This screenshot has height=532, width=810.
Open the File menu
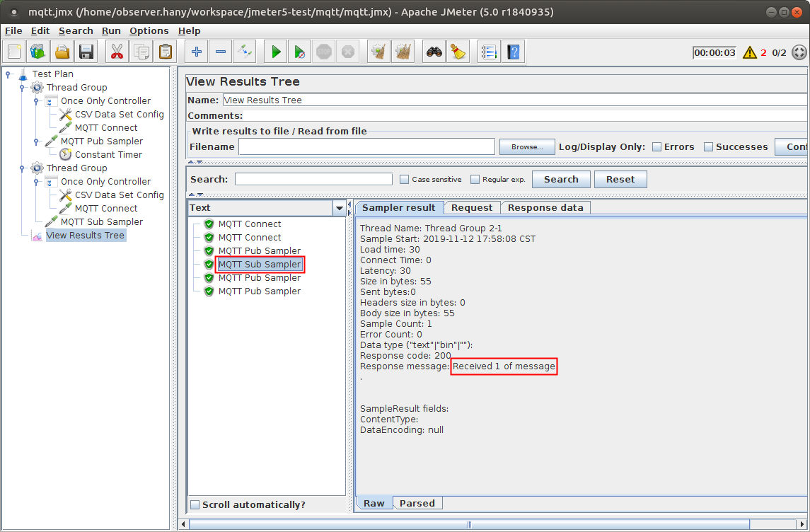pos(13,31)
